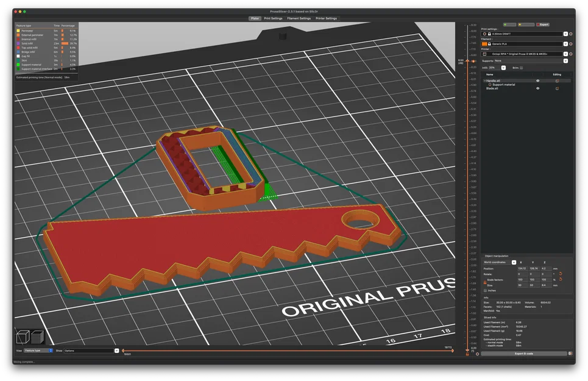Click the Handle.stl editing icon
Image resolution: width=588 pixels, height=381 pixels.
click(x=557, y=80)
